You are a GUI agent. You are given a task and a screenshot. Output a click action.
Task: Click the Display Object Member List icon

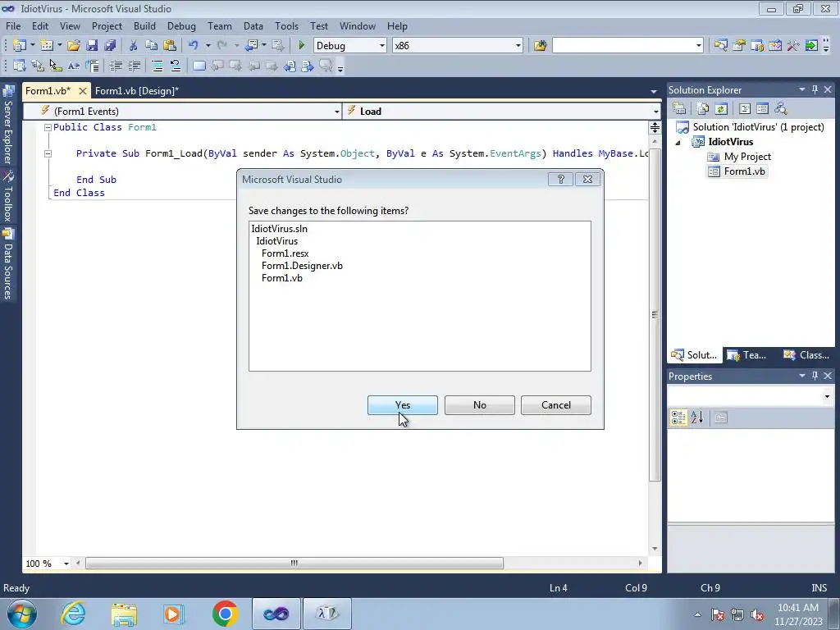tap(20, 66)
